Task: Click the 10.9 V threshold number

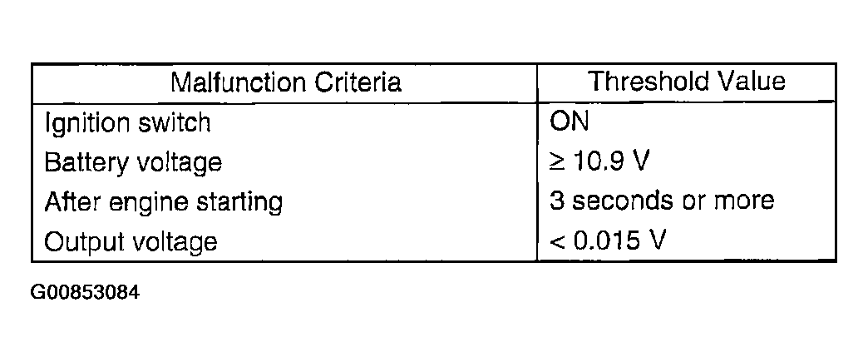Action: [609, 161]
